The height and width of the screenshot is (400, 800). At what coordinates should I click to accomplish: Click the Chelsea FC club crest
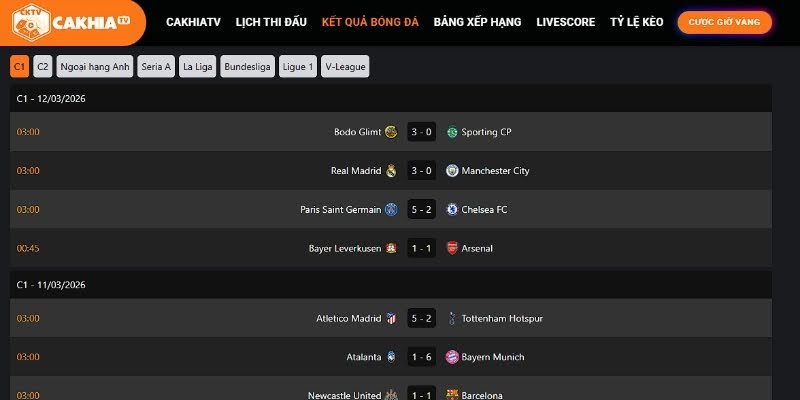coord(452,210)
